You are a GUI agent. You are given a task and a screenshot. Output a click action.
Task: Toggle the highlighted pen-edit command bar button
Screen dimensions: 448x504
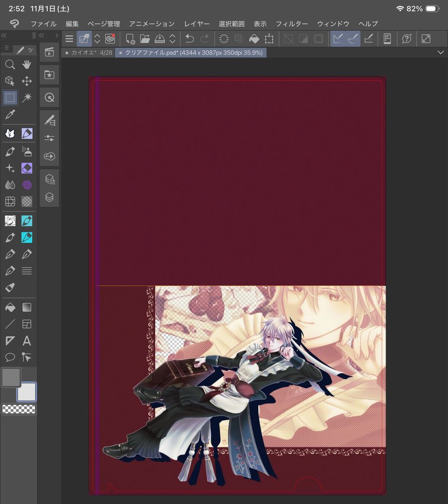coord(84,39)
